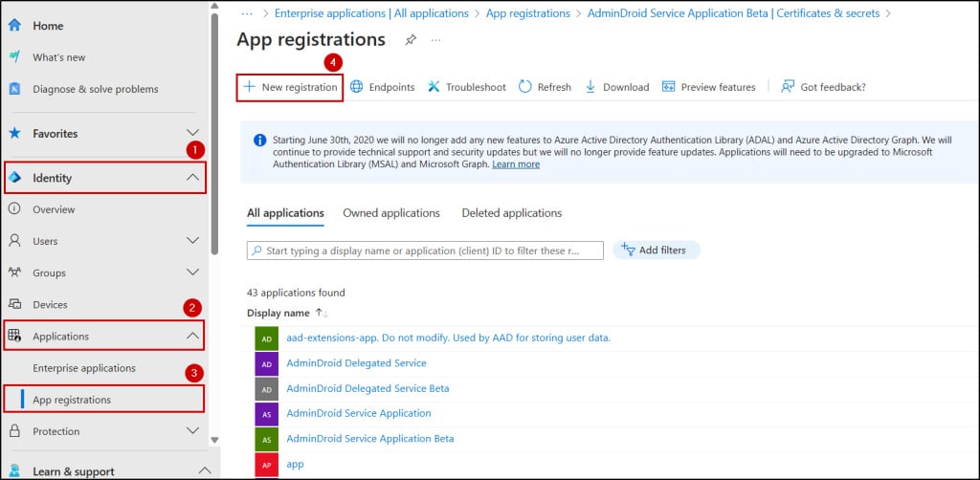The width and height of the screenshot is (980, 480).
Task: Collapse the Learn & support chevron
Action: (205, 469)
